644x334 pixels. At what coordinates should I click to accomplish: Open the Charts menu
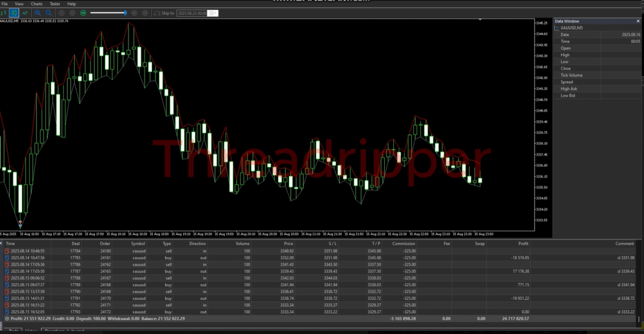37,4
